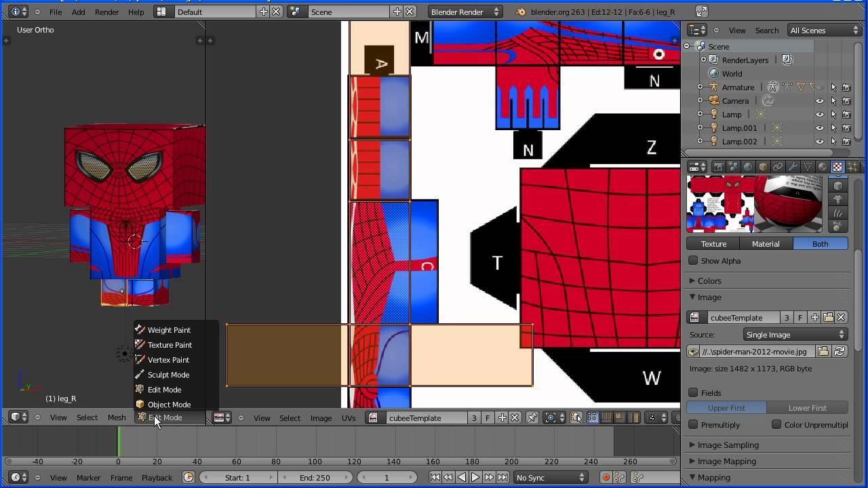Open Source Single Image dropdown
Screen dimensions: 868x488
795,335
